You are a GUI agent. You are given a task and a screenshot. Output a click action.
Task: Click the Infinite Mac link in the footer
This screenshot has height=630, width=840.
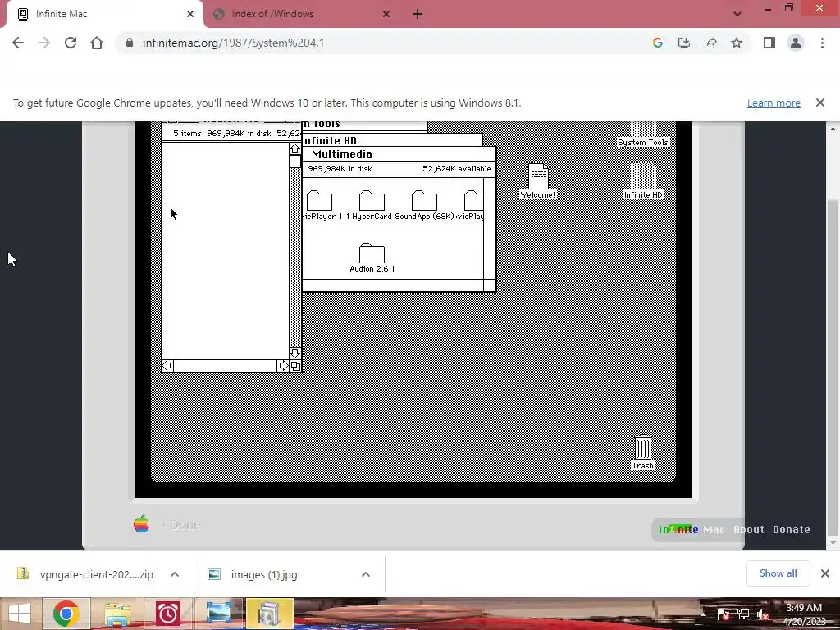click(691, 529)
